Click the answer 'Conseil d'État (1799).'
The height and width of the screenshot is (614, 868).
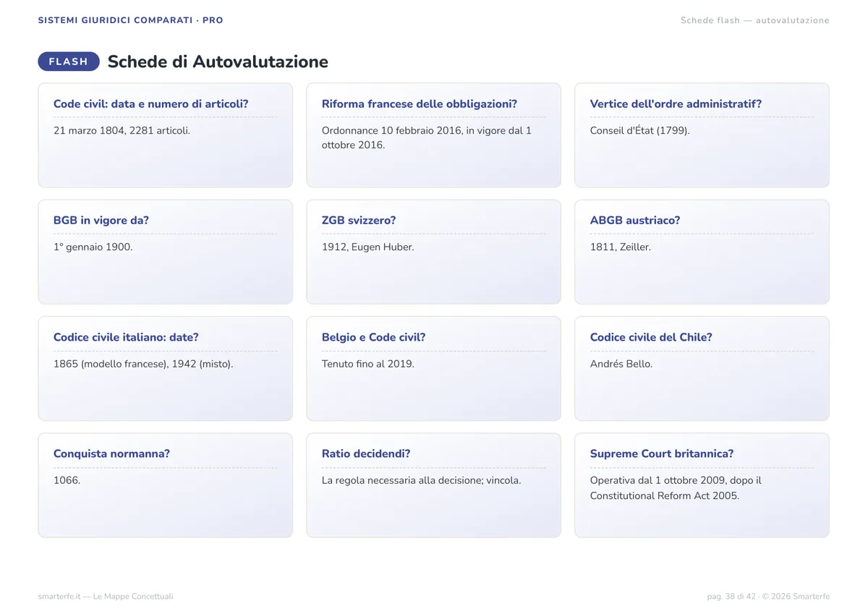click(x=640, y=131)
